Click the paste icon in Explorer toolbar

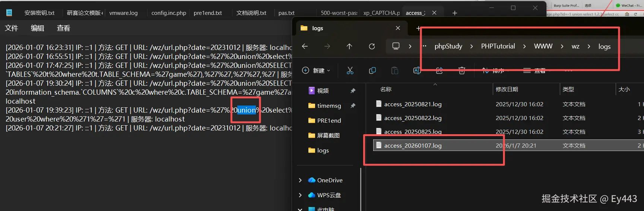point(394,70)
